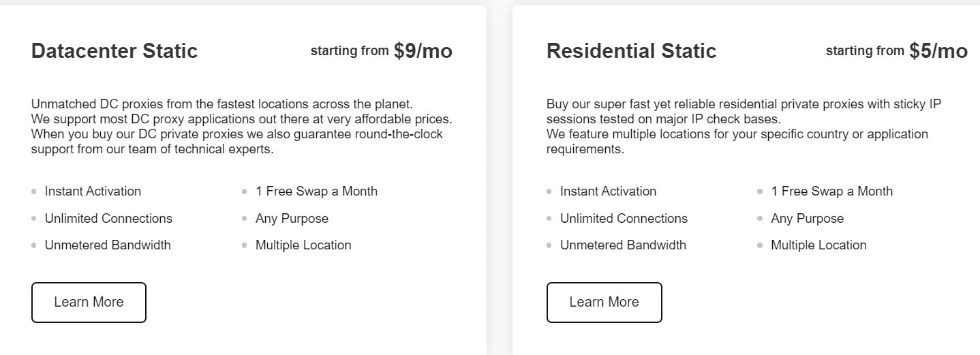
Task: Click 1 Free Swap a Month in Residential card
Action: 831,191
